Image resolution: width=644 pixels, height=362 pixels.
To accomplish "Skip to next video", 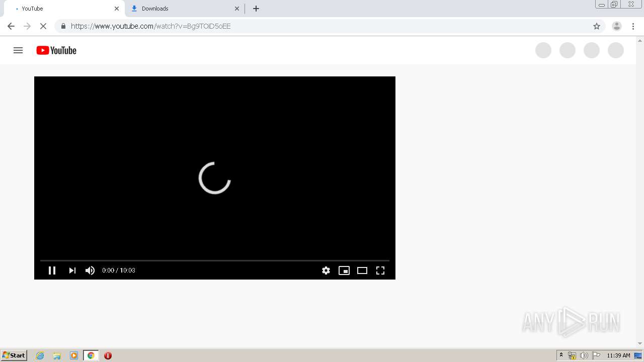I will tap(72, 270).
